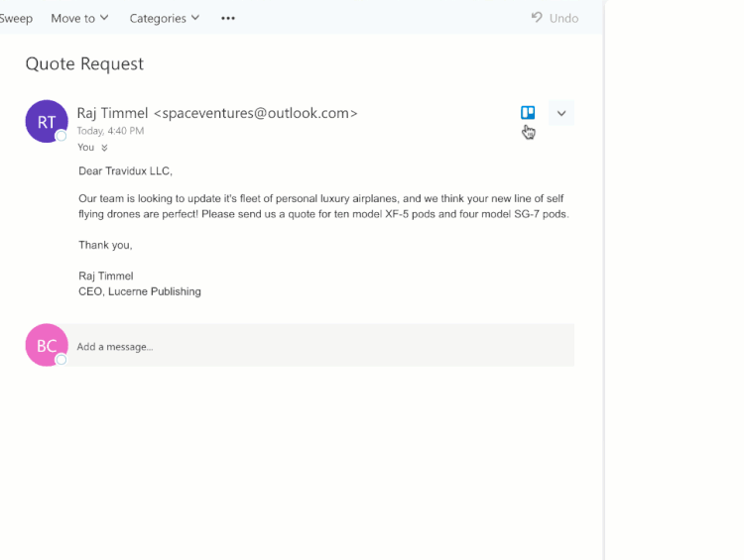The width and height of the screenshot is (744, 560).
Task: Open the more actions ellipsis menu
Action: (x=228, y=18)
